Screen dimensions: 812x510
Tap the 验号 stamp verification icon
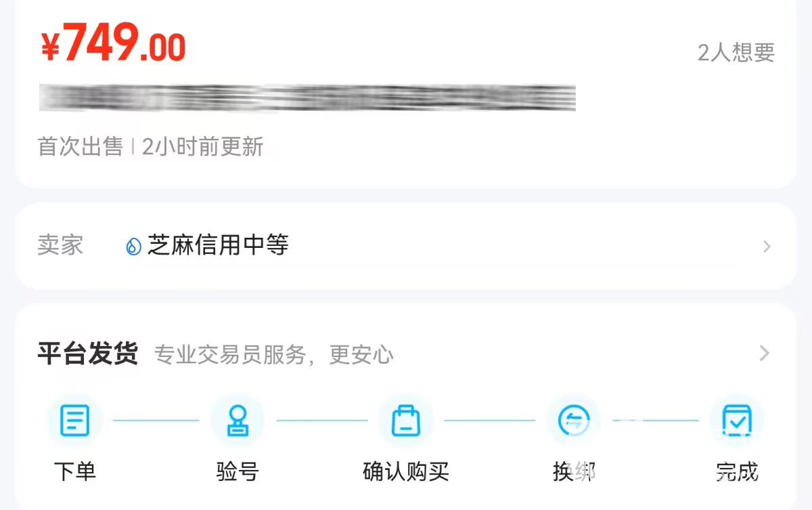(x=237, y=421)
